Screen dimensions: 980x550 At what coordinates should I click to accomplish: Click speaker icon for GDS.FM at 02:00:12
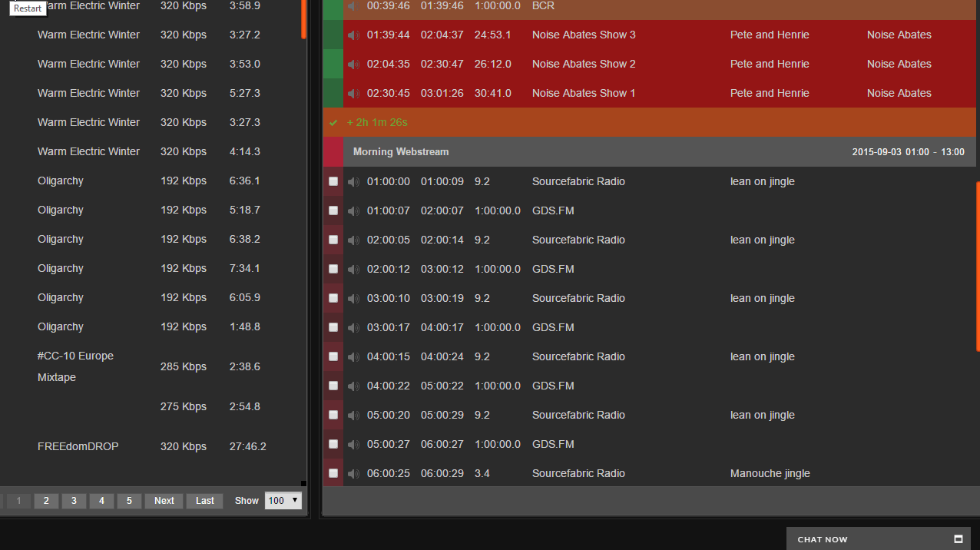tap(353, 270)
